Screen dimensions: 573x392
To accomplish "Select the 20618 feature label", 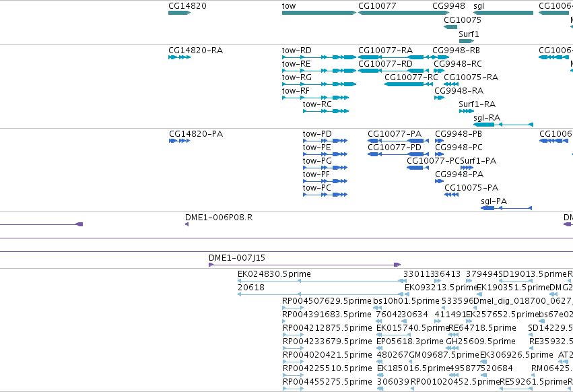I will tap(251, 288).
